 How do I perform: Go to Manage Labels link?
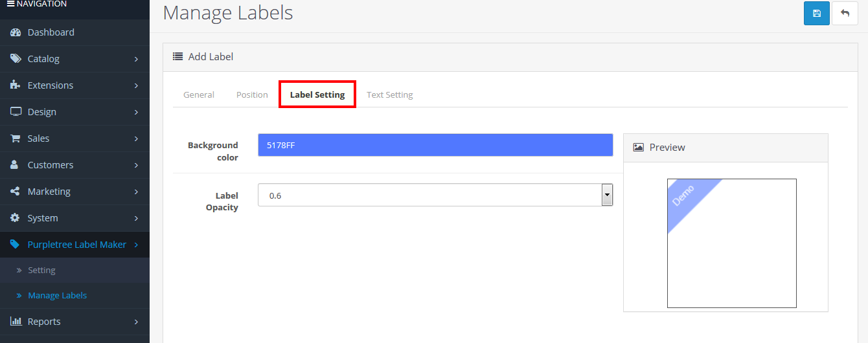57,296
